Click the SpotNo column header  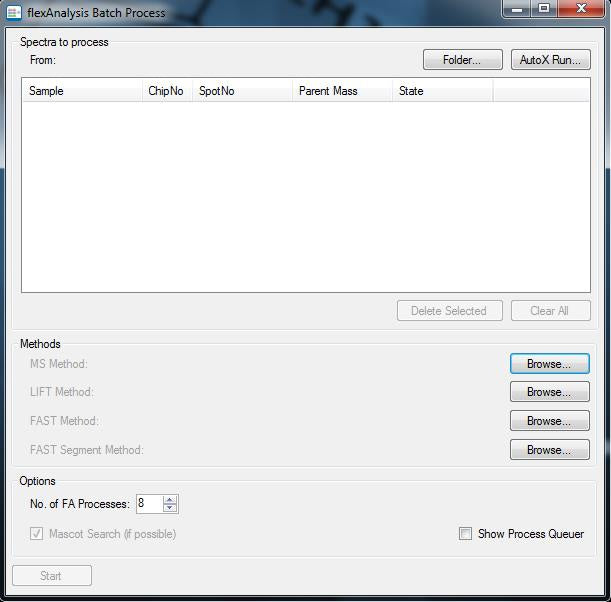(x=242, y=91)
